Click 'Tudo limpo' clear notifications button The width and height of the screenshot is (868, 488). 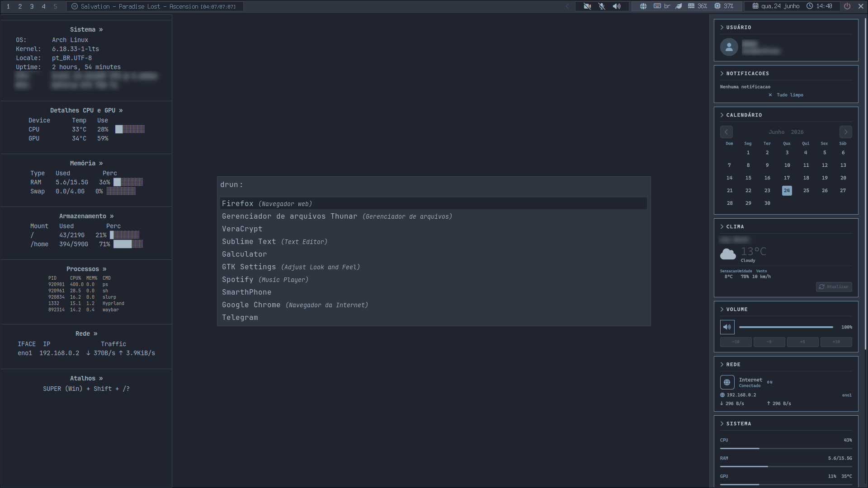pos(786,95)
